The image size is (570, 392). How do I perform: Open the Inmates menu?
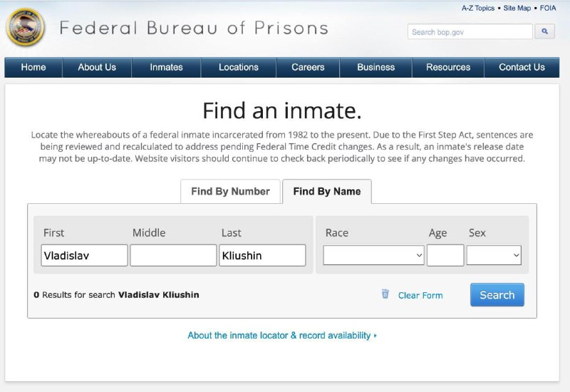coord(166,67)
